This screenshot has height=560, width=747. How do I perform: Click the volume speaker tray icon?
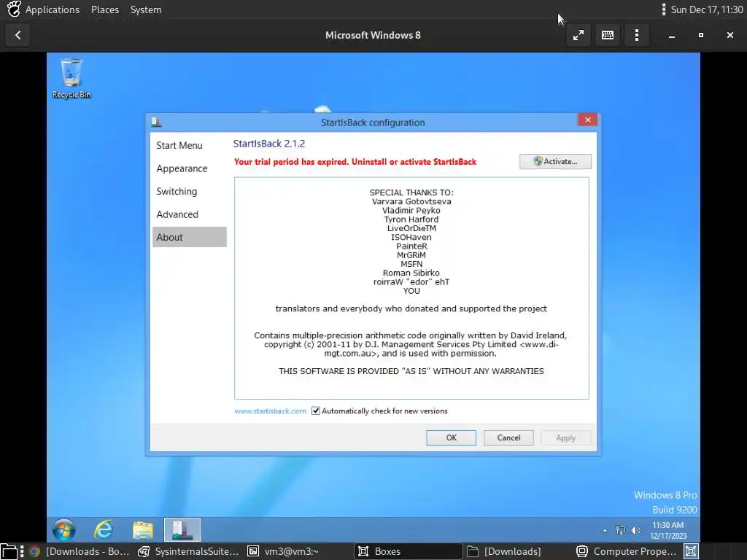point(635,530)
